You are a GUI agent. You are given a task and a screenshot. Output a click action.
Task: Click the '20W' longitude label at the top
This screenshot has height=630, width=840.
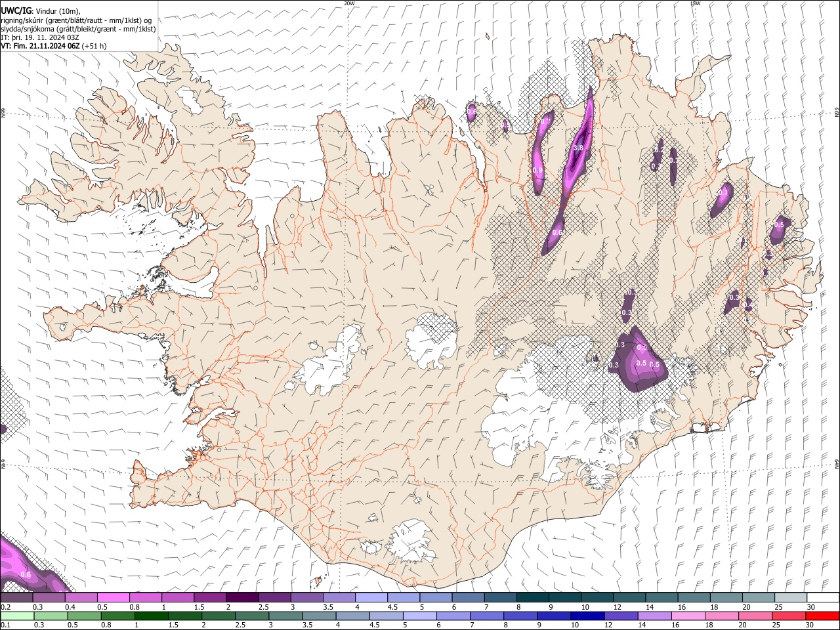pos(350,3)
